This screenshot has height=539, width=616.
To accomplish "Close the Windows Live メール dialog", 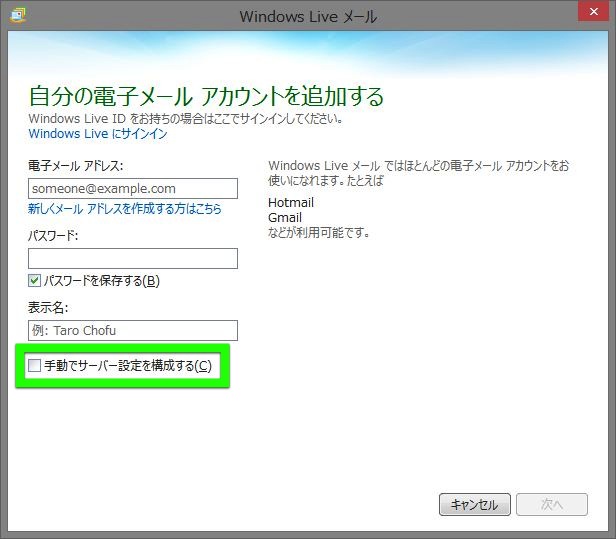I will point(594,11).
